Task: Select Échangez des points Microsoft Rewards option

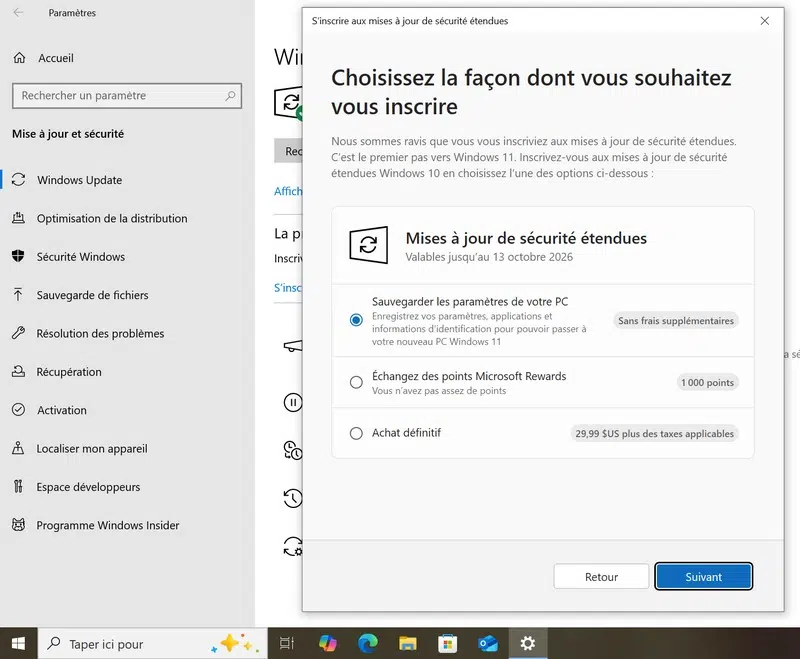Action: click(356, 382)
